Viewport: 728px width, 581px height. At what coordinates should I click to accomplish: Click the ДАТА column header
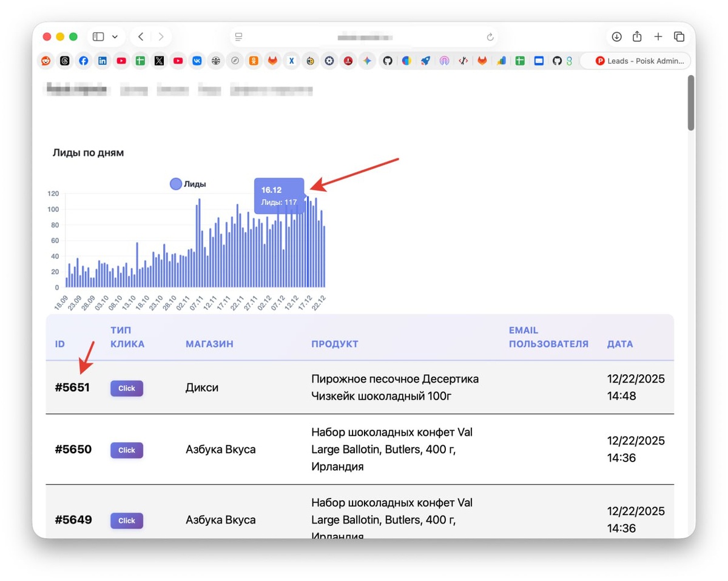coord(620,344)
